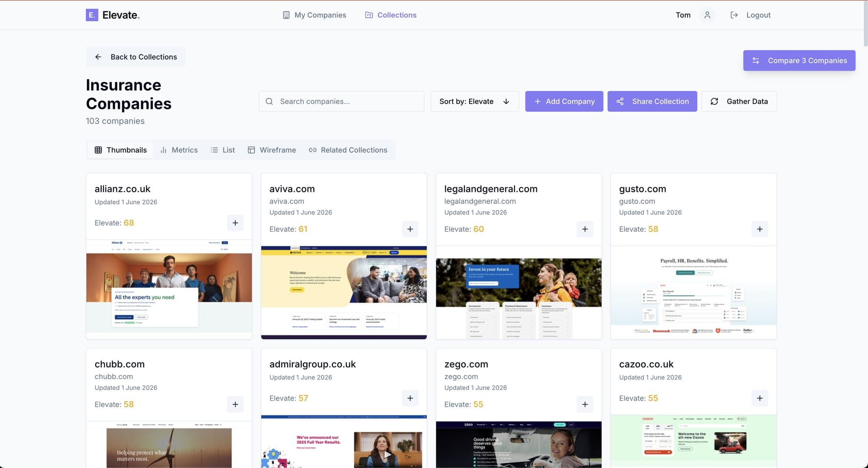
Task: Click the Add Company button
Action: coord(564,101)
